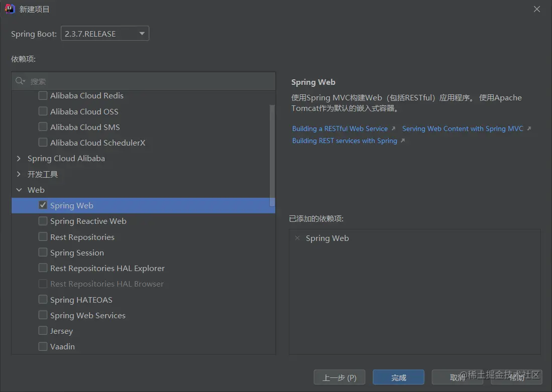Screen dimensions: 552x392
Task: Click arrow icon beside Building a RESTful Web Service
Action: tap(393, 129)
